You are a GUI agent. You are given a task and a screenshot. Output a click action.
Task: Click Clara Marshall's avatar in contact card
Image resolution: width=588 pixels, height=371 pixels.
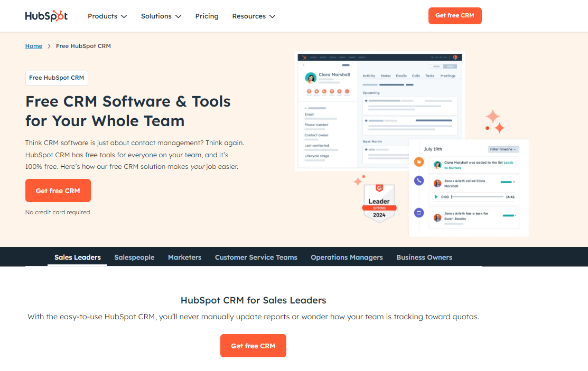pyautogui.click(x=311, y=78)
